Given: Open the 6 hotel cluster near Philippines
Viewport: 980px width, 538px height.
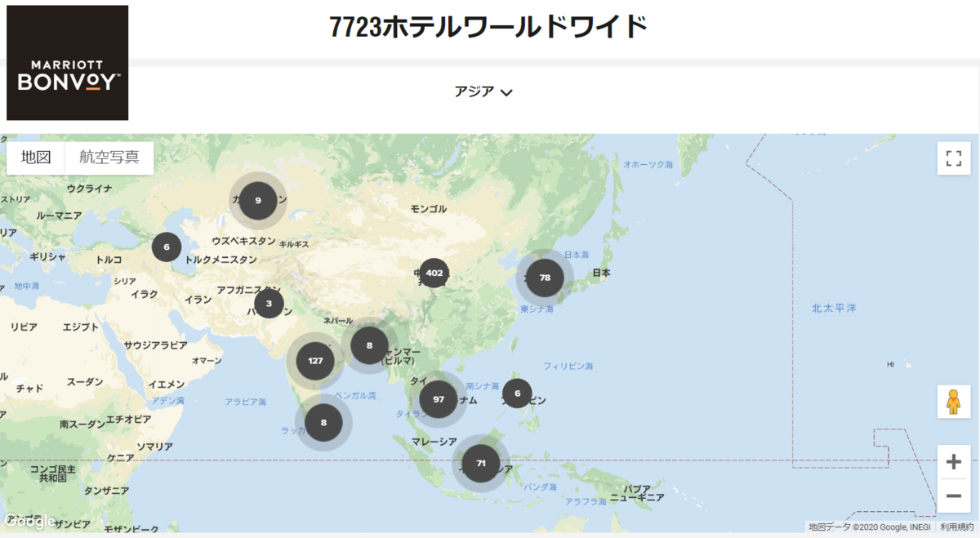Looking at the screenshot, I should [517, 393].
